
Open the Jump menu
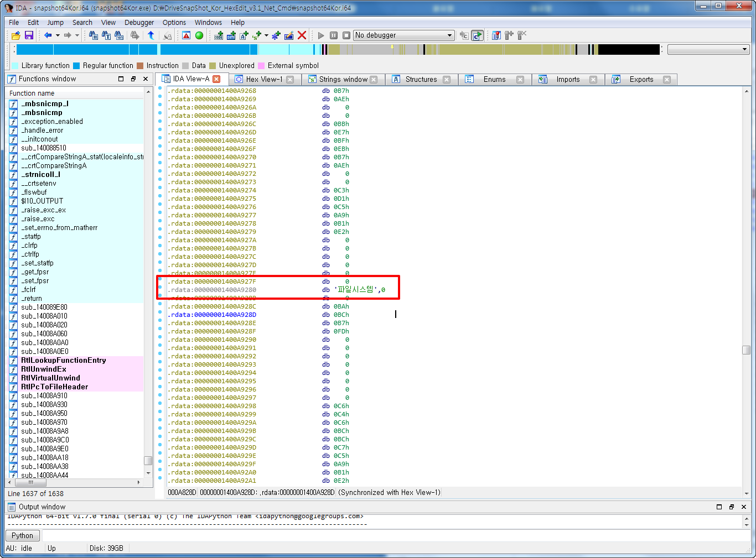pyautogui.click(x=55, y=23)
